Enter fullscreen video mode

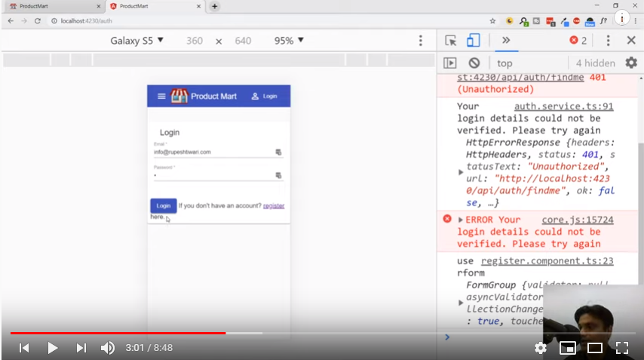(622, 348)
